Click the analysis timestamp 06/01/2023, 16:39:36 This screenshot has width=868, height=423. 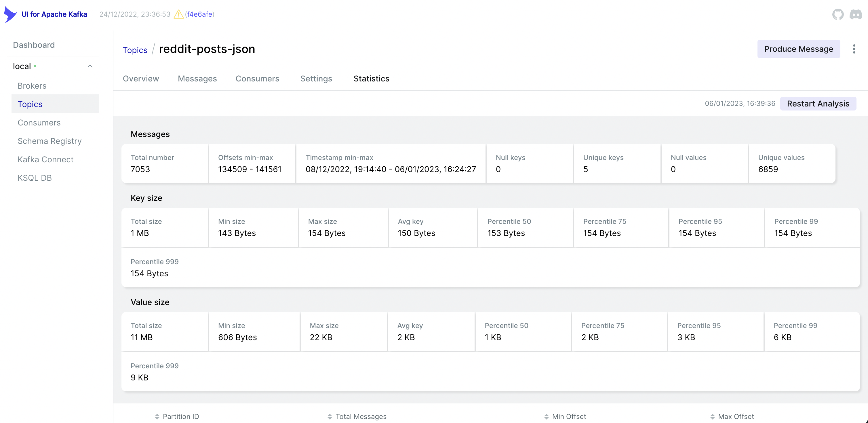[740, 103]
